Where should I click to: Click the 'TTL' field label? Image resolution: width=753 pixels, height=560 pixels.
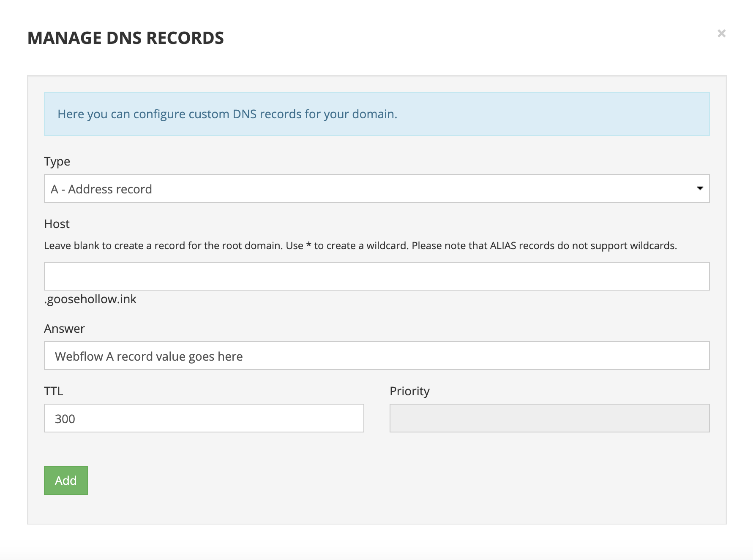tap(54, 391)
